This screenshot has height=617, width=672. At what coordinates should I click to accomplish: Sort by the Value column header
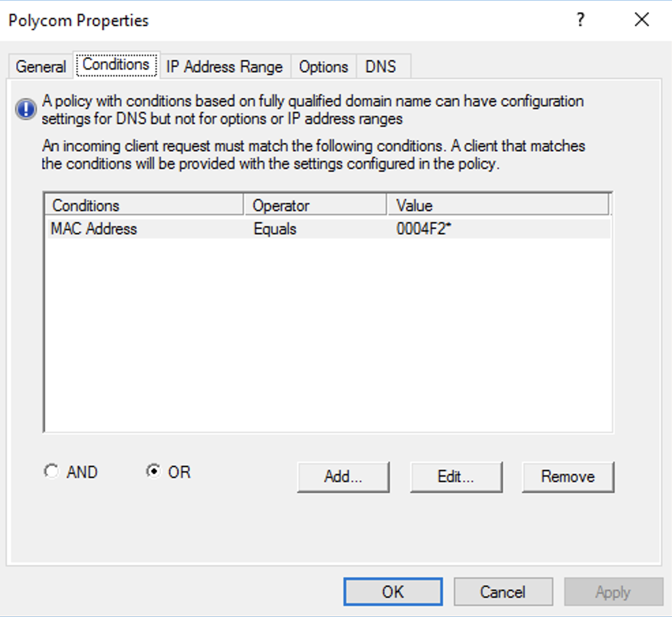pos(498,205)
